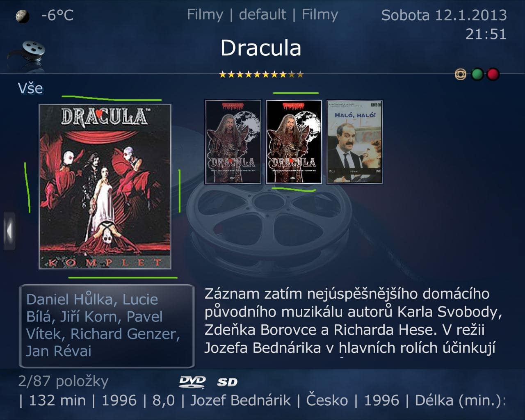Viewport: 525px width, 420px height.
Task: Click the star rating bar
Action: (x=261, y=74)
